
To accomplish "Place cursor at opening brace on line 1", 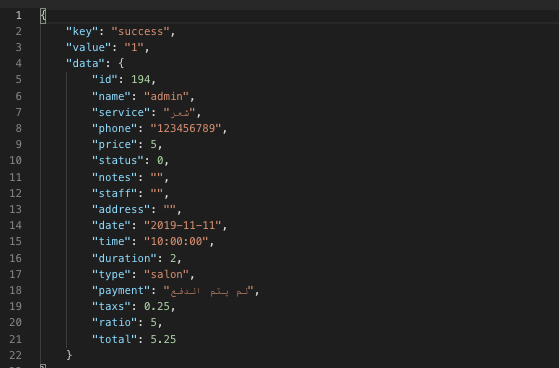I will [43, 16].
